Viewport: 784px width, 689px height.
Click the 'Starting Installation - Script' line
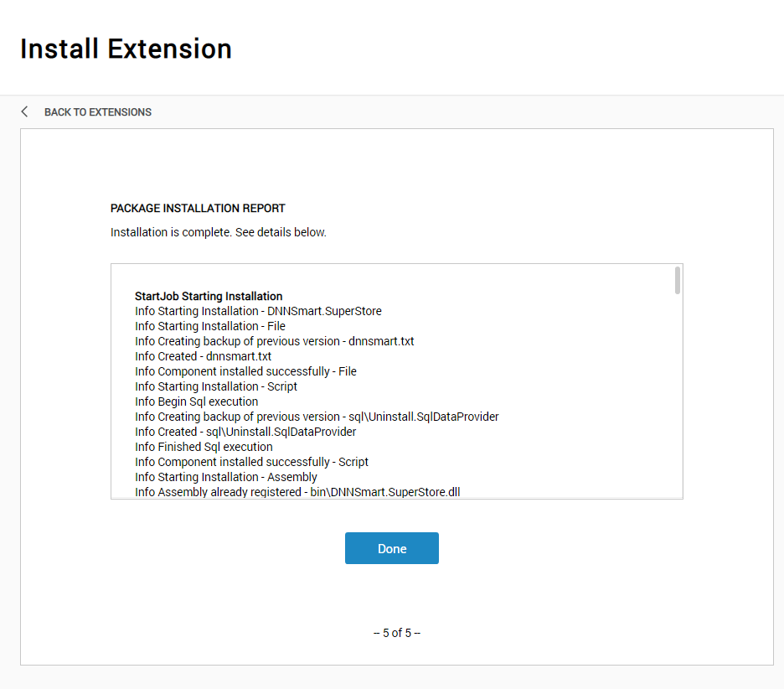216,386
